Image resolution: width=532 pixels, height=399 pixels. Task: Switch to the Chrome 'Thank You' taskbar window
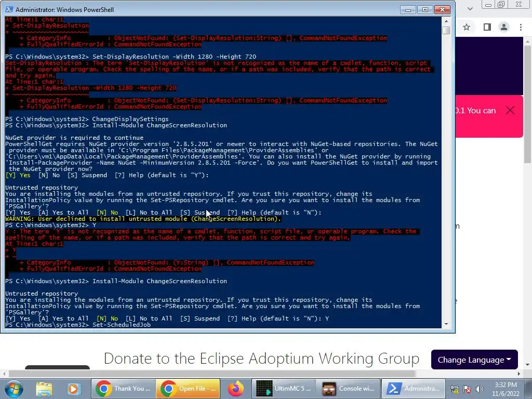(x=123, y=389)
